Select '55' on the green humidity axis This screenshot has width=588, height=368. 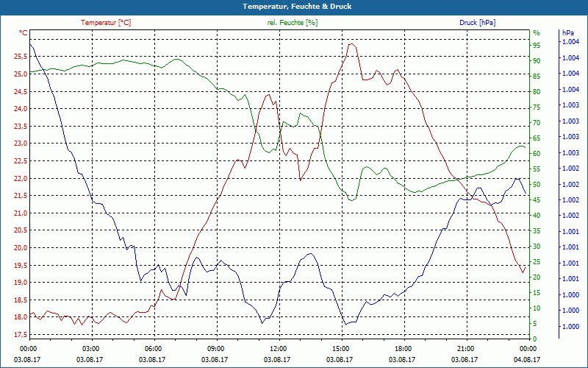coord(537,169)
